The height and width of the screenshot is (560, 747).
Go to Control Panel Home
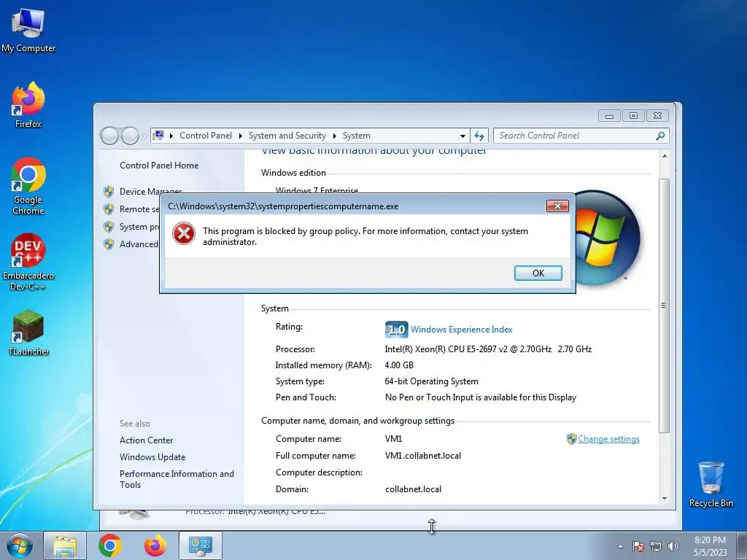pyautogui.click(x=159, y=166)
